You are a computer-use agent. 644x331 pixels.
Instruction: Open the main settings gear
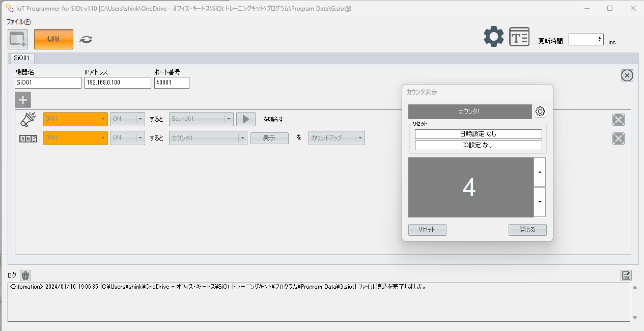tap(493, 37)
